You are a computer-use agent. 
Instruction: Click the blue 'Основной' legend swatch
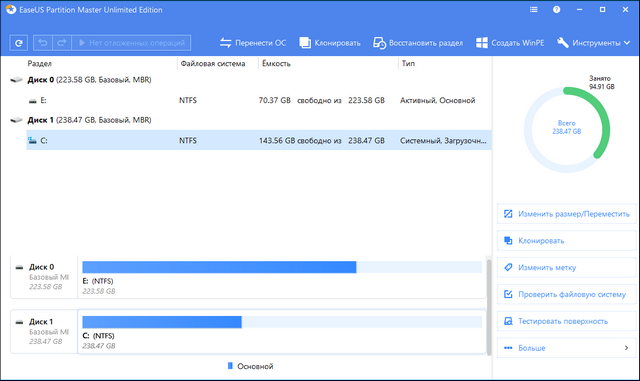point(230,366)
